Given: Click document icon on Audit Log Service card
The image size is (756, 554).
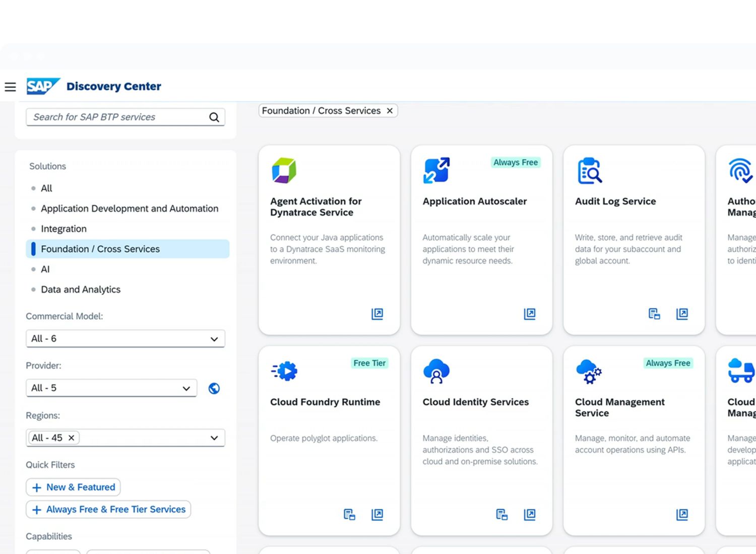Looking at the screenshot, I should pyautogui.click(x=654, y=314).
